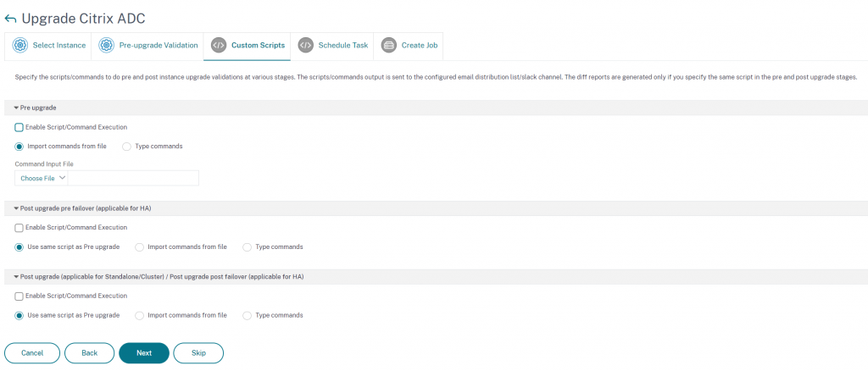Collapse Post upgrade pre failover section
The image size is (868, 371).
tap(16, 208)
